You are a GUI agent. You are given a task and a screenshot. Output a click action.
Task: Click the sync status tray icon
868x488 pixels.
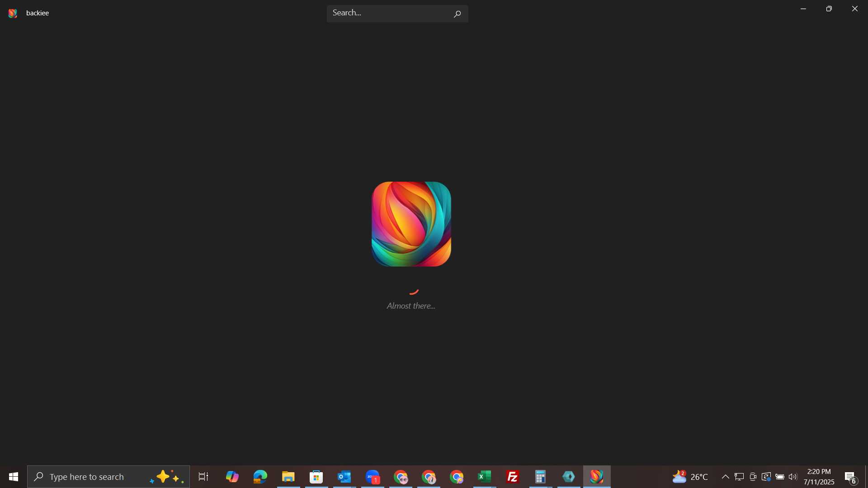tap(766, 477)
